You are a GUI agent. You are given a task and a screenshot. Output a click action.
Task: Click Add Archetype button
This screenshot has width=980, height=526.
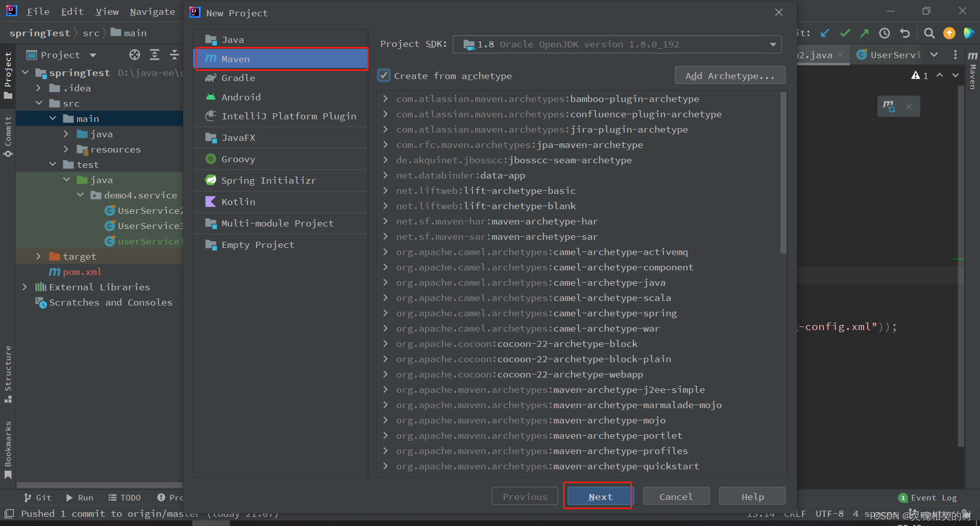click(x=730, y=76)
